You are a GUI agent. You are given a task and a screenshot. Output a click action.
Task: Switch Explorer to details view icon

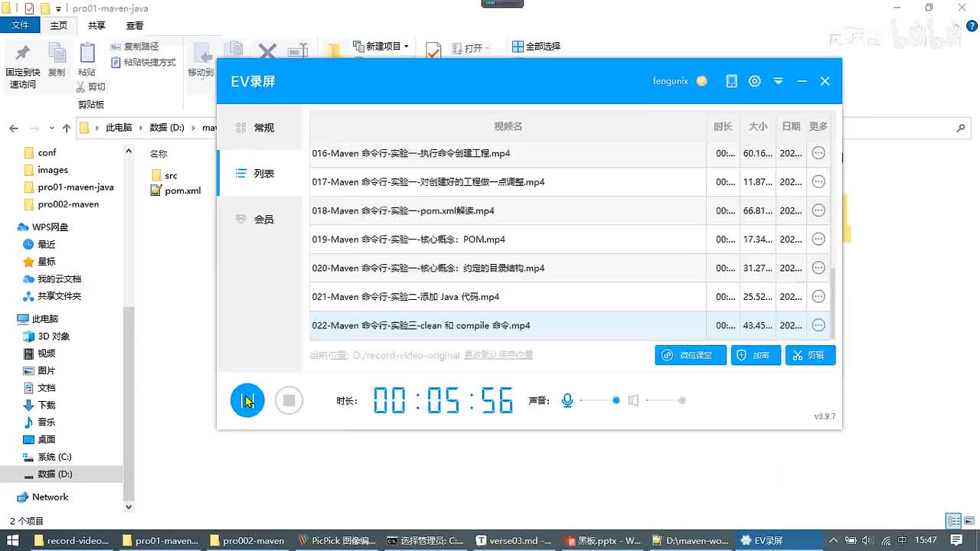click(x=954, y=521)
